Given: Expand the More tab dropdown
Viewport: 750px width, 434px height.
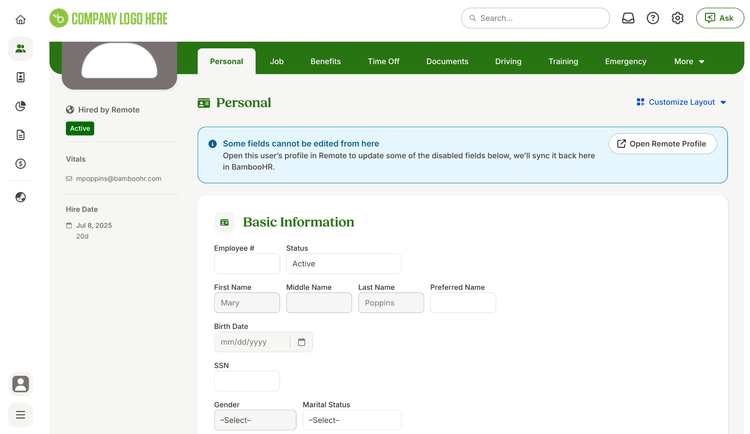Looking at the screenshot, I should click(689, 62).
